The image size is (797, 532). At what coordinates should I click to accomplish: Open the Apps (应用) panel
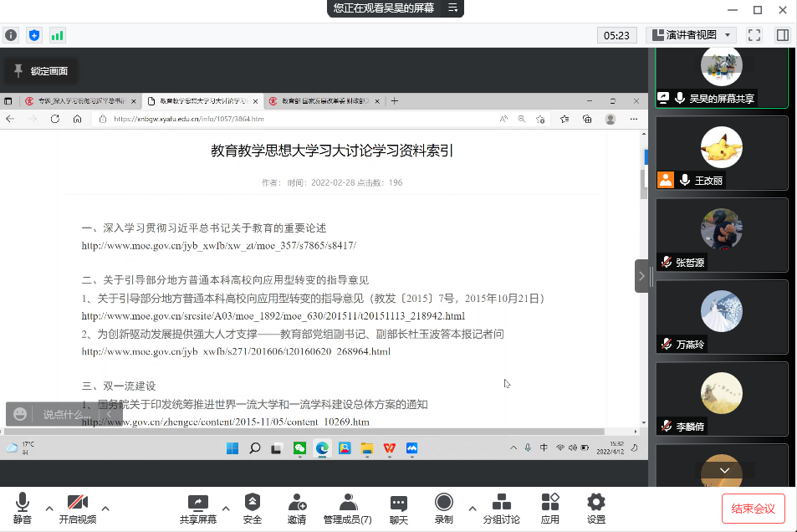[x=549, y=508]
